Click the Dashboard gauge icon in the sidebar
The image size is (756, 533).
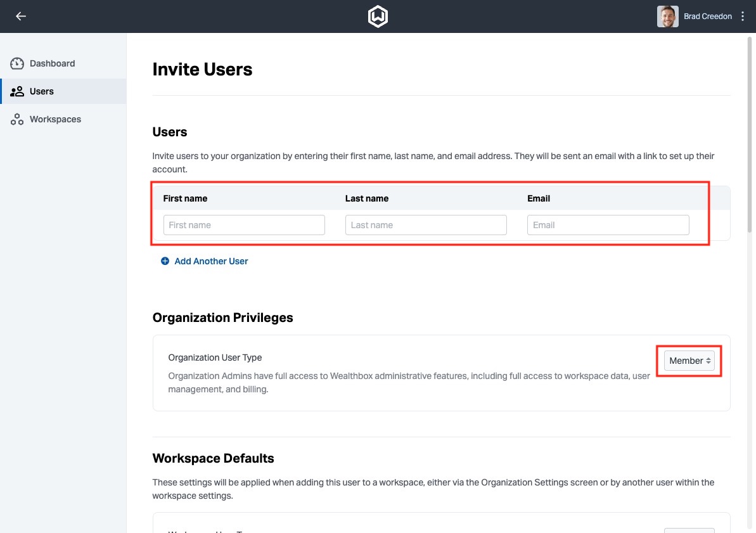[17, 63]
